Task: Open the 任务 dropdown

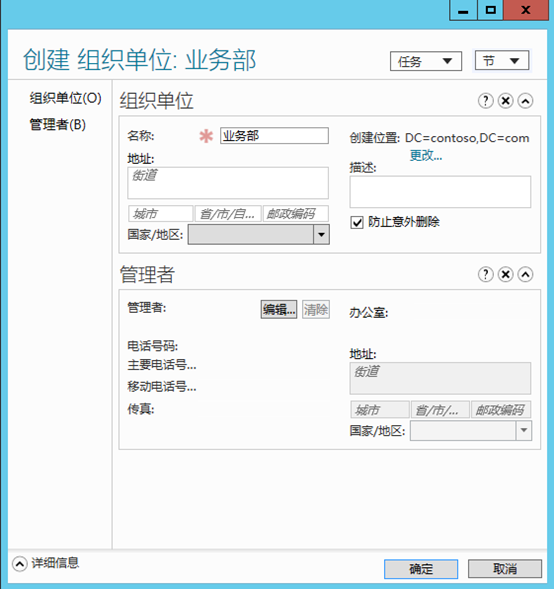Action: coord(426,61)
